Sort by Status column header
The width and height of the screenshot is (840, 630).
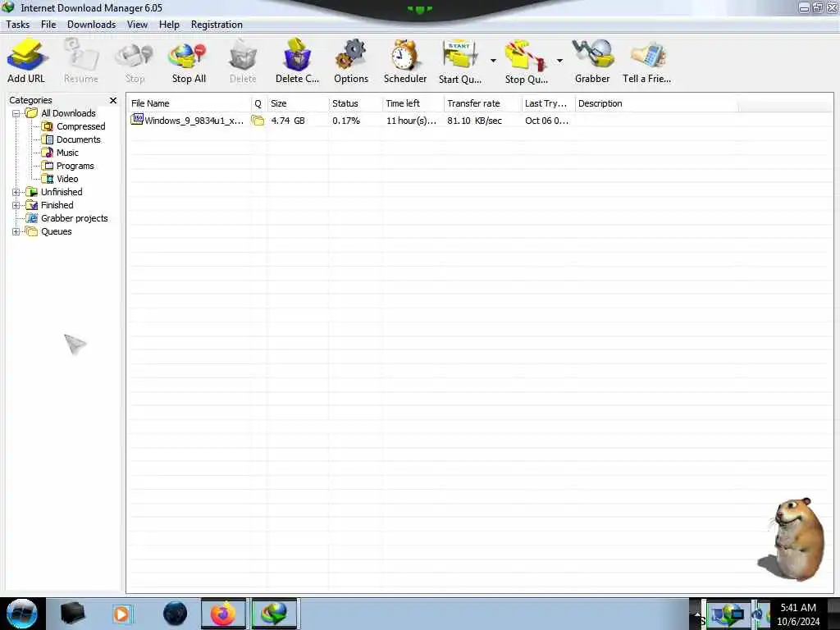355,103
